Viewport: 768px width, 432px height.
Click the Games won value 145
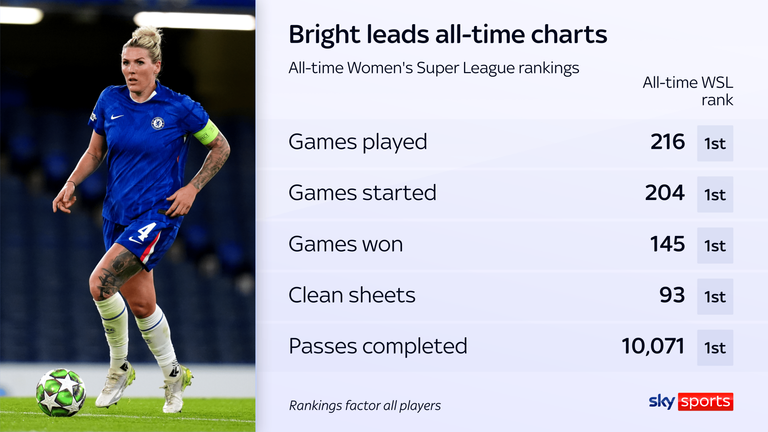tap(665, 244)
